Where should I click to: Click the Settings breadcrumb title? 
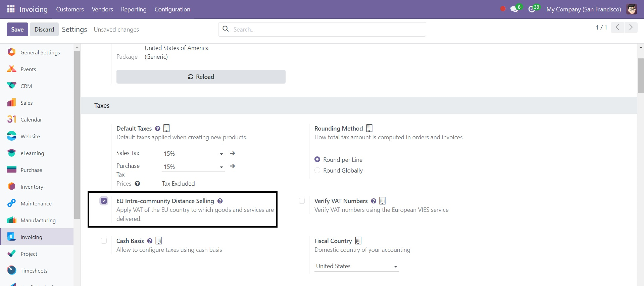(x=75, y=30)
